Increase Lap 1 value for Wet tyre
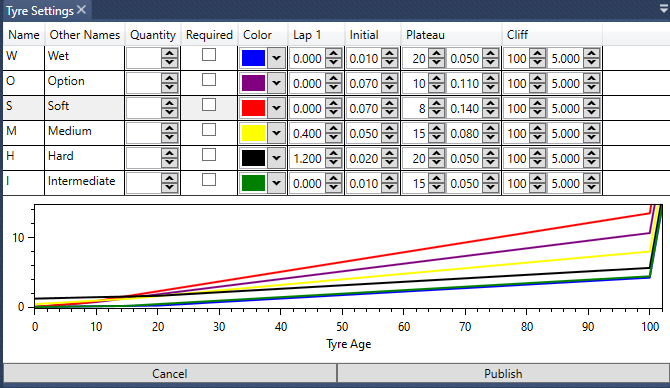 333,53
